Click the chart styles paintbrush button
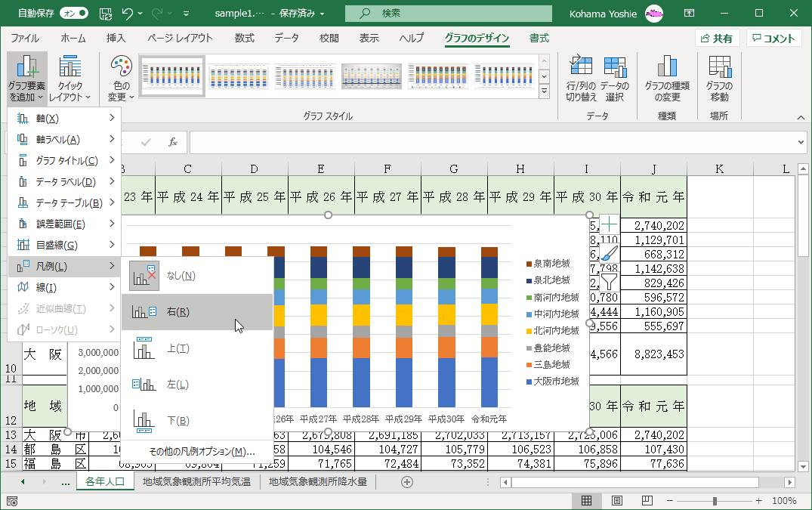The image size is (812, 510). coord(609,253)
